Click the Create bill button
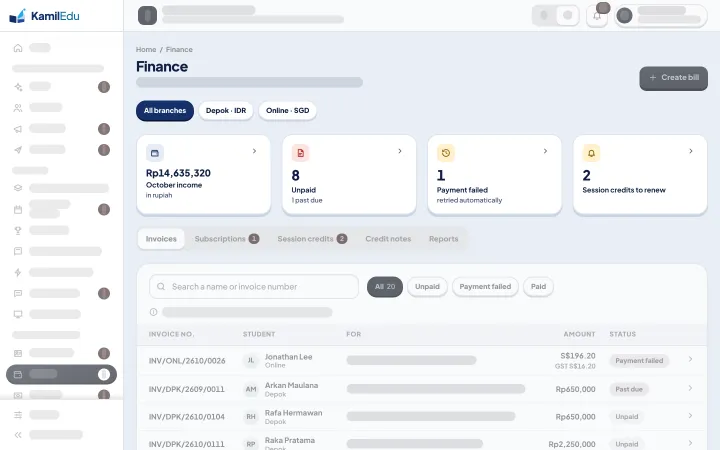The image size is (720, 450). pyautogui.click(x=674, y=78)
